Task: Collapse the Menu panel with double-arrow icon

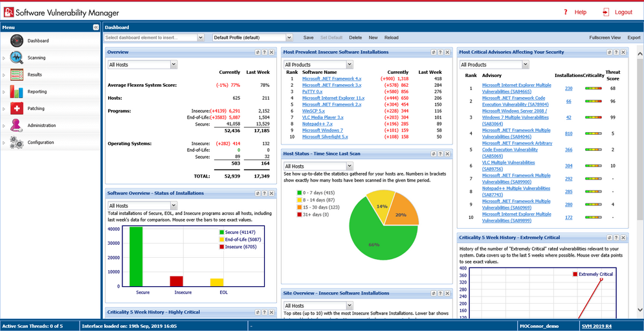Action: coord(96,27)
